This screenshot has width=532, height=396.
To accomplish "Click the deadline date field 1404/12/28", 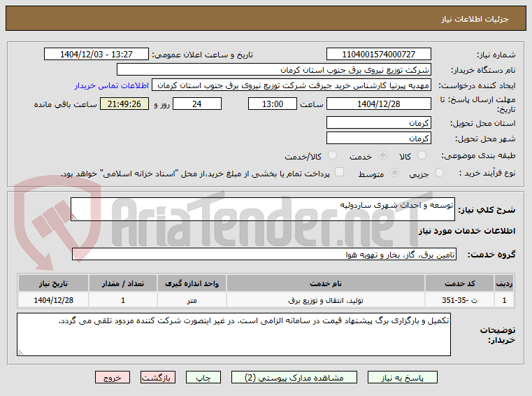I will point(379,104).
